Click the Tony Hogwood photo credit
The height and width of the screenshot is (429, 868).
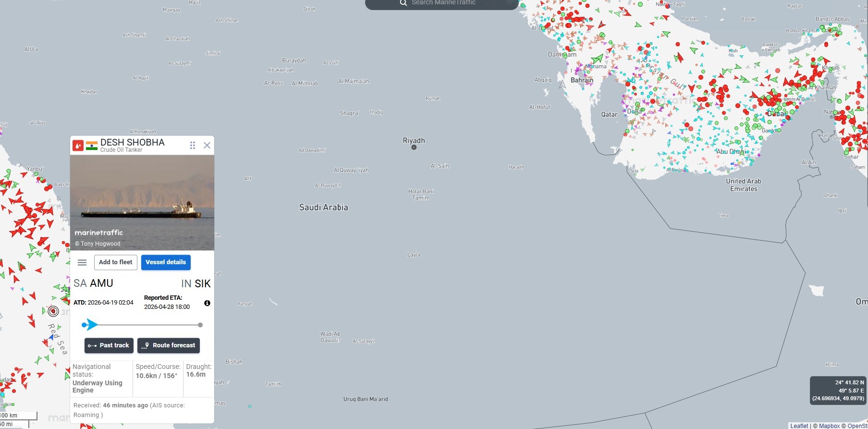coord(98,244)
